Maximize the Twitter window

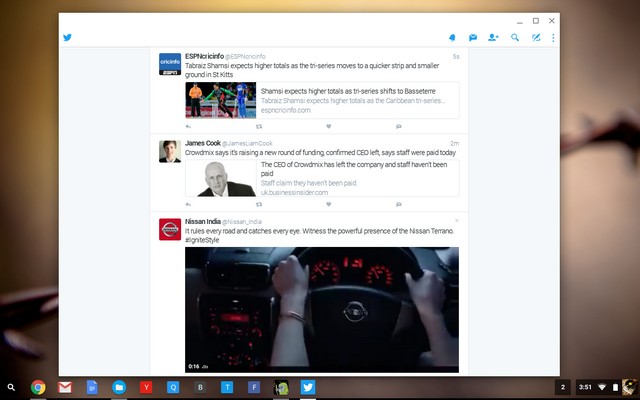pyautogui.click(x=536, y=21)
